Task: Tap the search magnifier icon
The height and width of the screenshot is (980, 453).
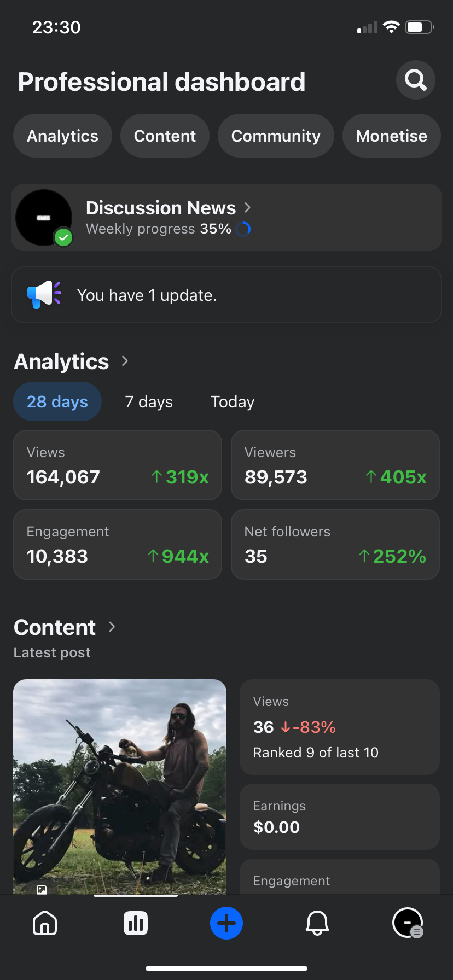Action: click(416, 80)
